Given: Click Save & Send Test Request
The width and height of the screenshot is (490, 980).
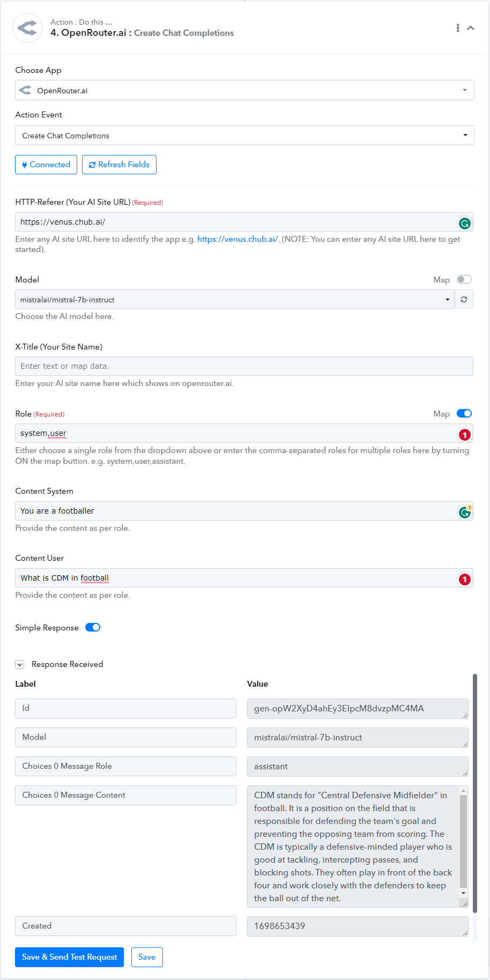Looking at the screenshot, I should pos(69,957).
